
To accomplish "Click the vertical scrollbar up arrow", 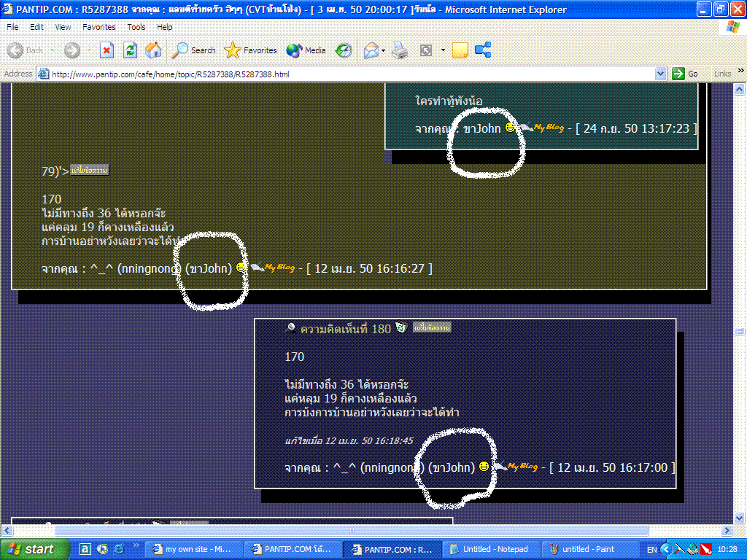I will 739,88.
